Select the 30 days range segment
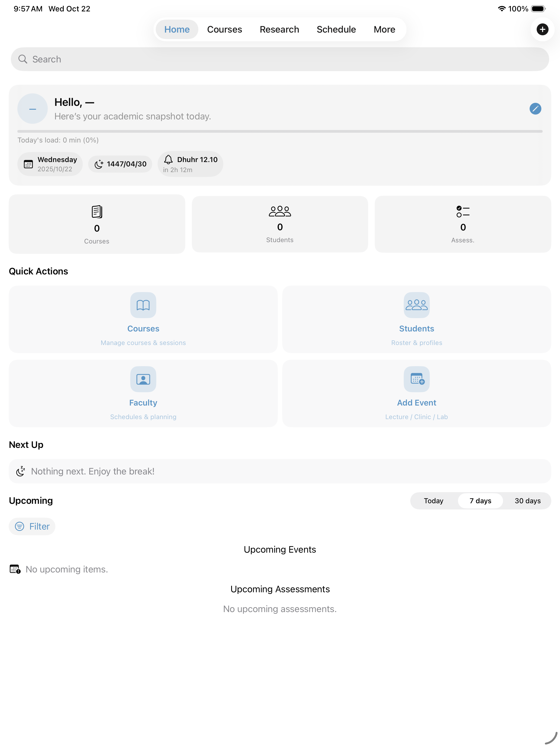The image size is (560, 747). click(x=527, y=501)
